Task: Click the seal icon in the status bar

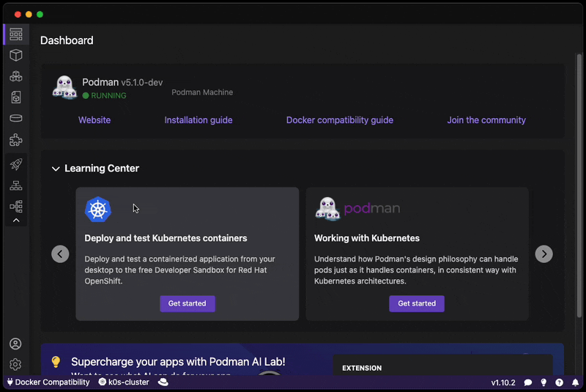Action: coord(163,382)
